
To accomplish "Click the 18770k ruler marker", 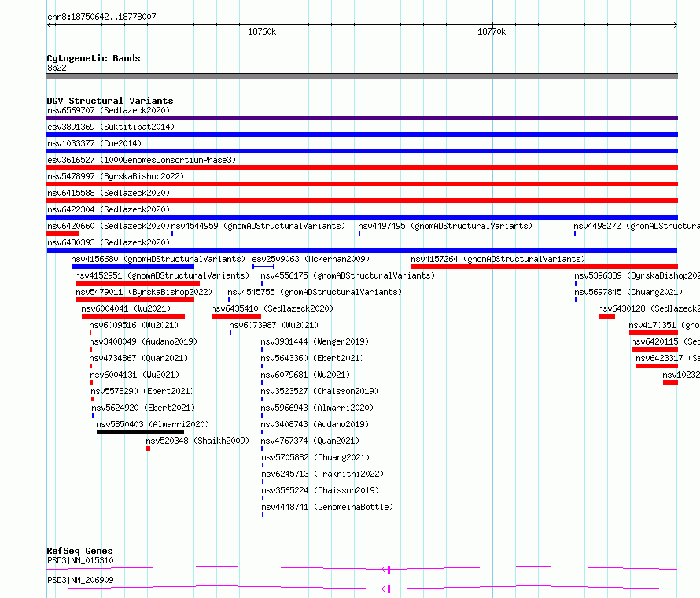I will click(492, 31).
